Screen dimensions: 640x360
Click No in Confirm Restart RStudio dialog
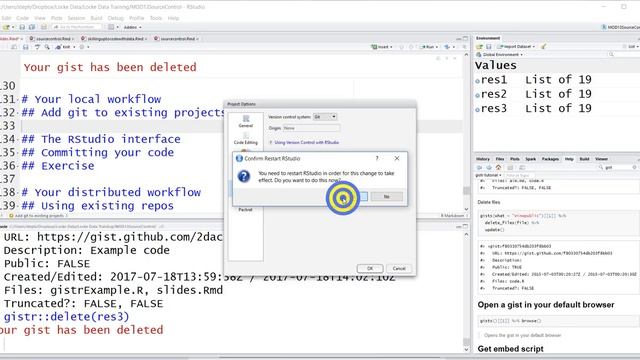pos(387,197)
